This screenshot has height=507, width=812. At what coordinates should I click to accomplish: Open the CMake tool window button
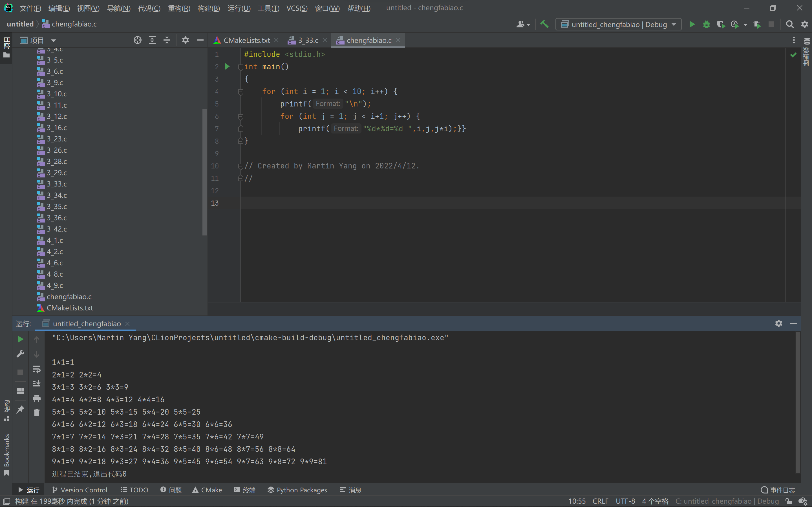pos(207,490)
